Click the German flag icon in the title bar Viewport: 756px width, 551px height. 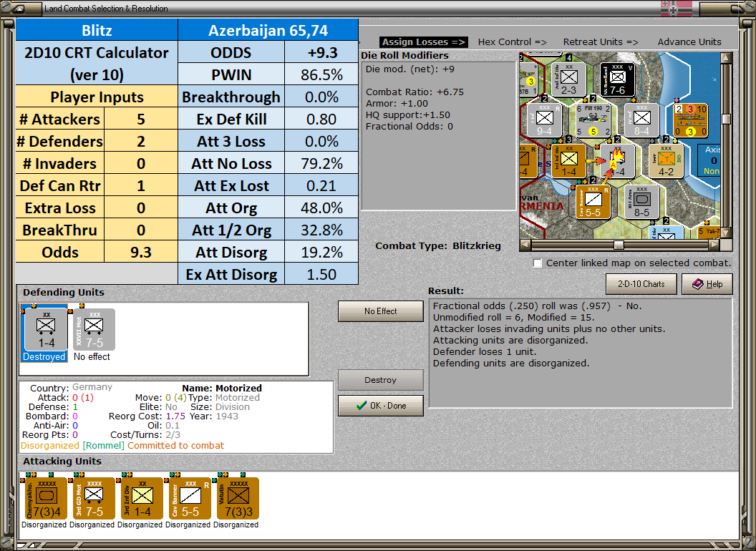click(x=676, y=8)
